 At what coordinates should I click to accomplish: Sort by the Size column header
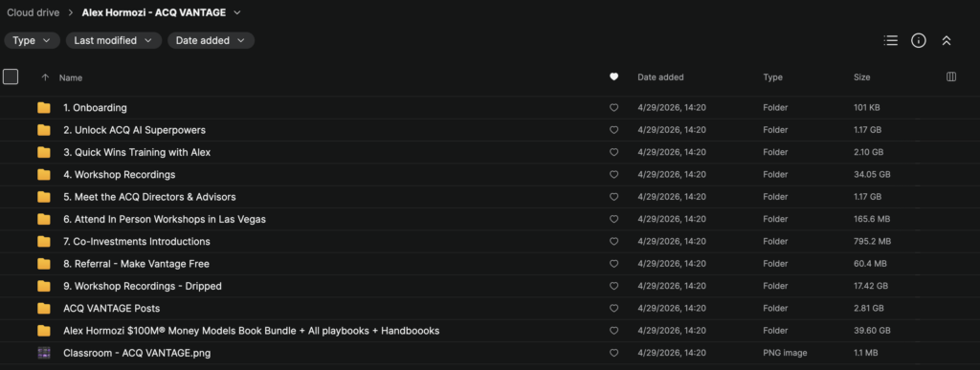862,77
